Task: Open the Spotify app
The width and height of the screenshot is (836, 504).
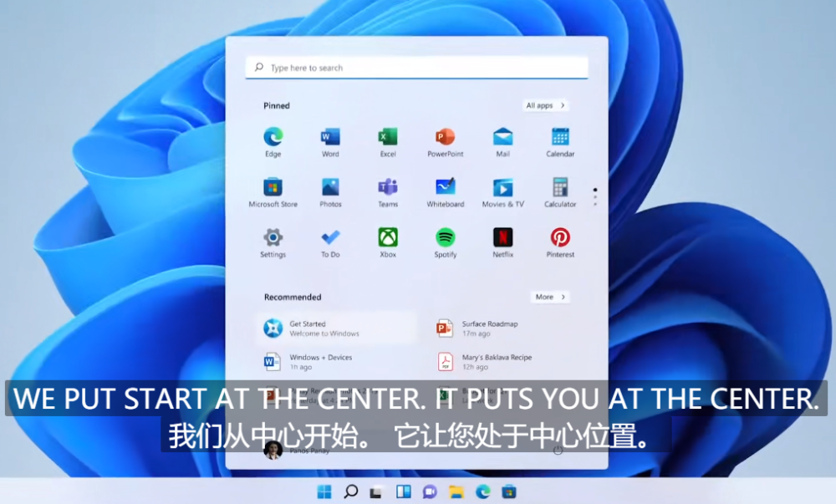Action: pos(444,241)
